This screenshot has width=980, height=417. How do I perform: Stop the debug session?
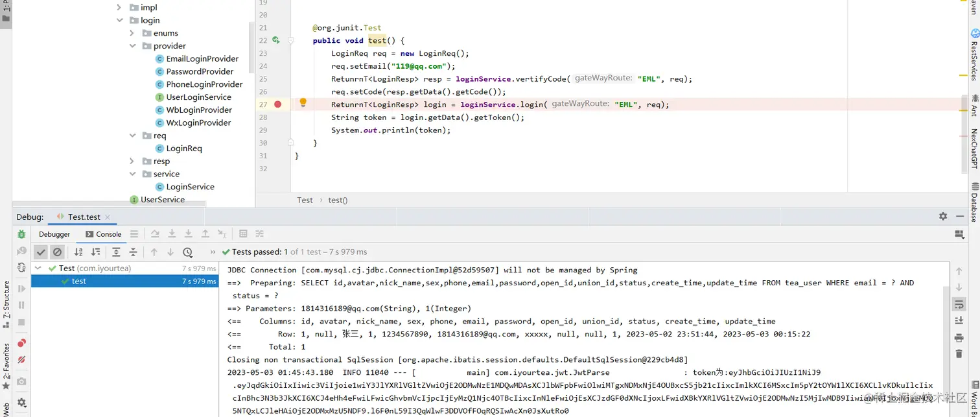click(x=21, y=322)
